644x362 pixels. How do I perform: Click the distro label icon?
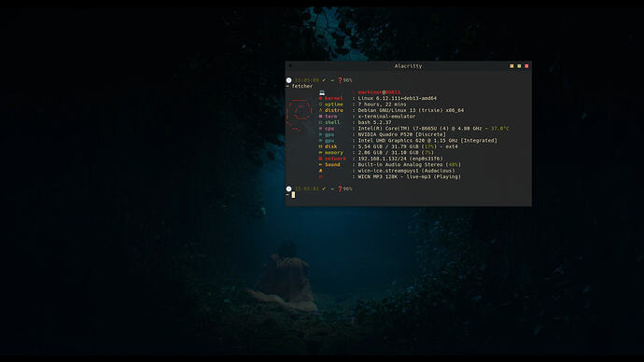(321, 110)
